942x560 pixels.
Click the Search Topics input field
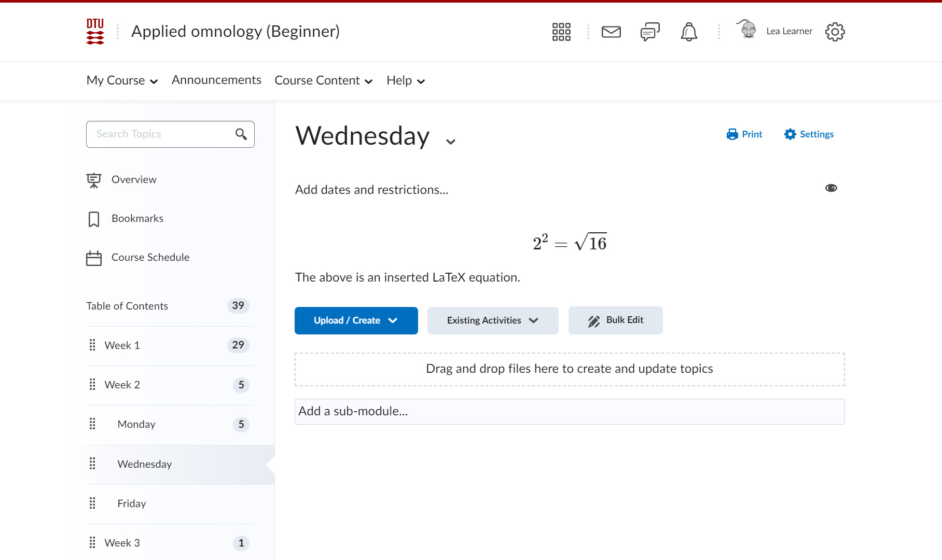coord(161,134)
